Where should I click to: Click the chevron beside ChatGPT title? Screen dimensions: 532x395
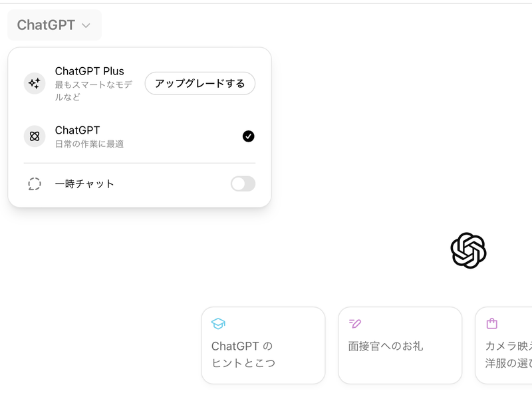tap(86, 26)
